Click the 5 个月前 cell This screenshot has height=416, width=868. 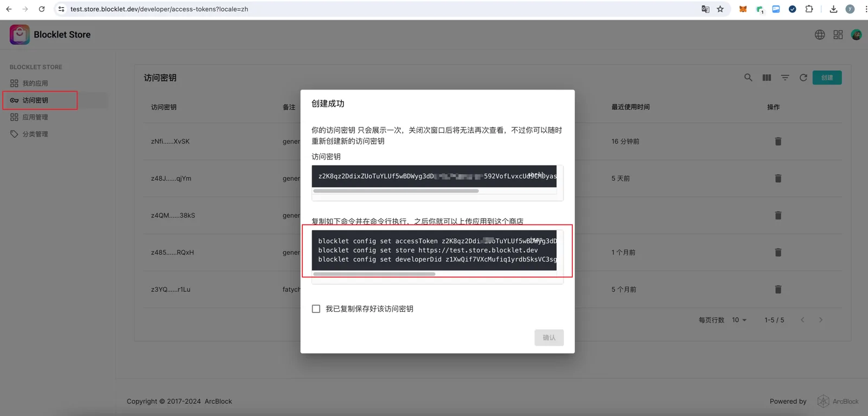pyautogui.click(x=624, y=290)
